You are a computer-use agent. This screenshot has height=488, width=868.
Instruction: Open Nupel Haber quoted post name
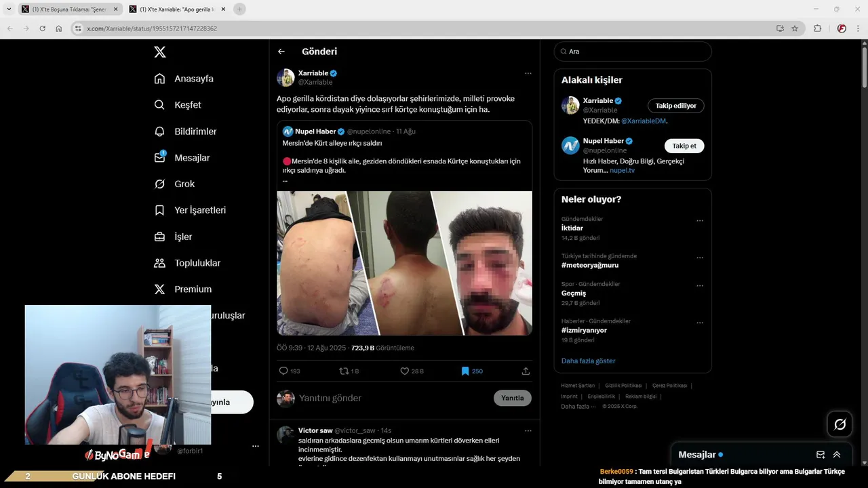316,131
